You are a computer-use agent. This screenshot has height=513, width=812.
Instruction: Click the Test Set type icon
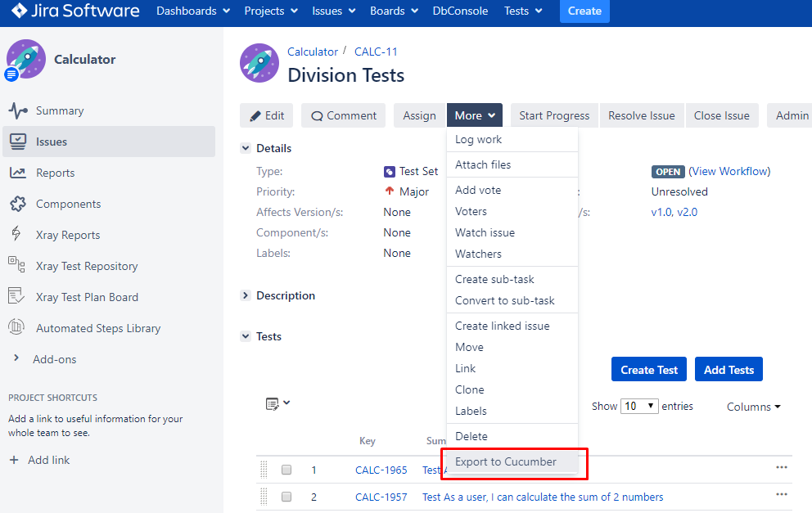point(390,171)
